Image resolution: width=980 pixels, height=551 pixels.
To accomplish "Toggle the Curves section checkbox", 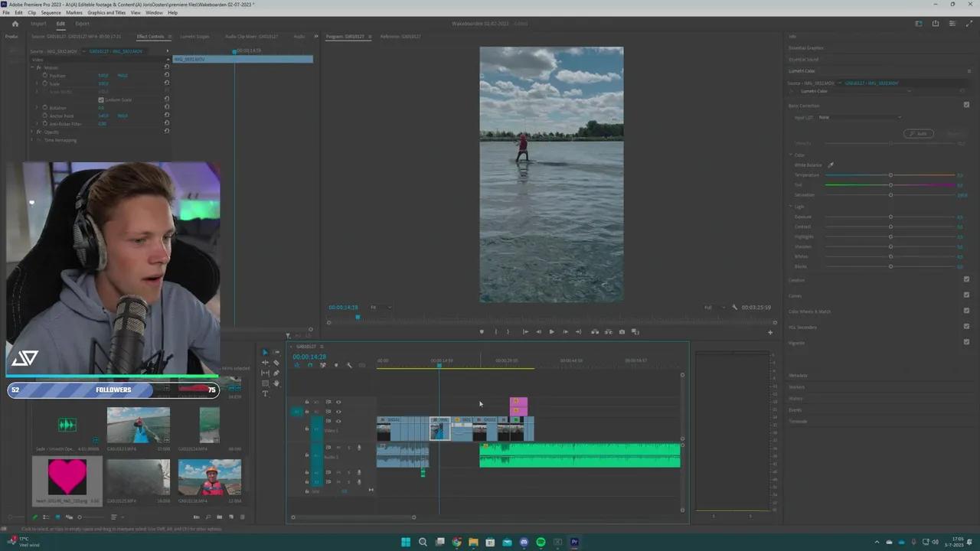I will [966, 295].
